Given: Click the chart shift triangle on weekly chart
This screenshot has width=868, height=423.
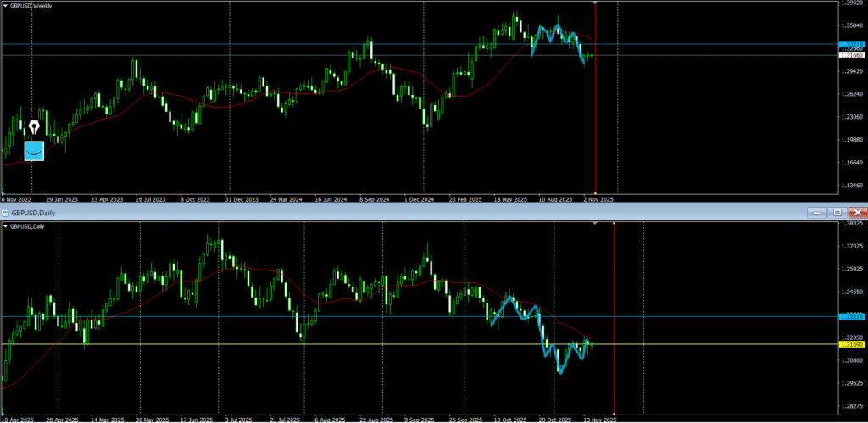Looking at the screenshot, I should 596,3.
